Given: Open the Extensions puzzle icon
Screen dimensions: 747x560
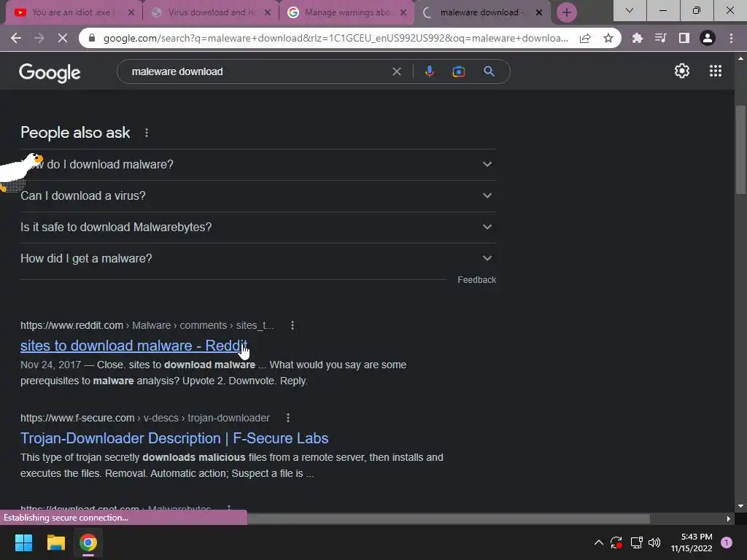Looking at the screenshot, I should [x=637, y=38].
